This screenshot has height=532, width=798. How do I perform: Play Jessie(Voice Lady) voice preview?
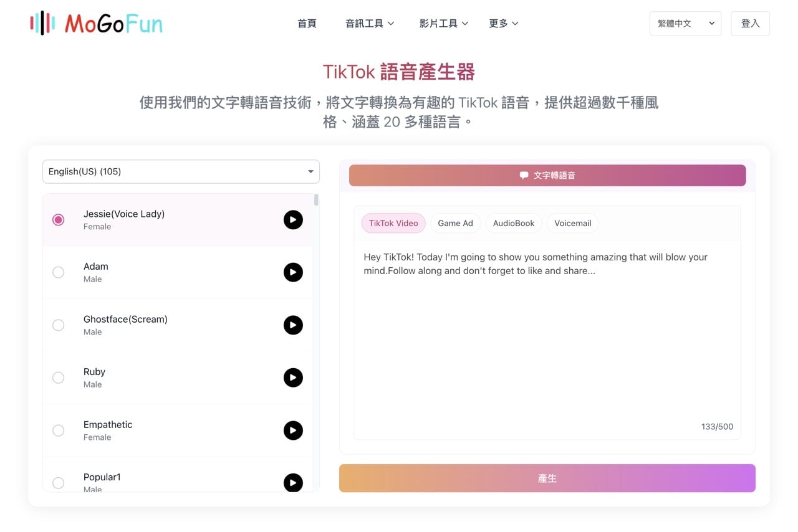pyautogui.click(x=293, y=220)
